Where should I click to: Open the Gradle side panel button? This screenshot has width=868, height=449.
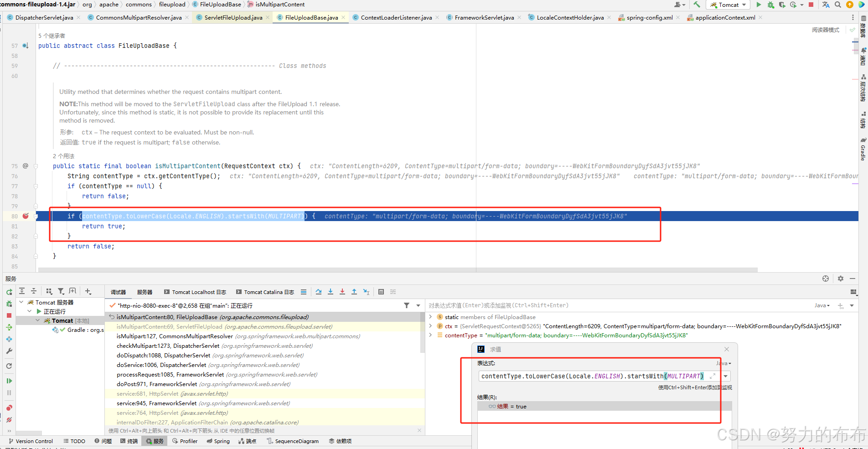863,149
